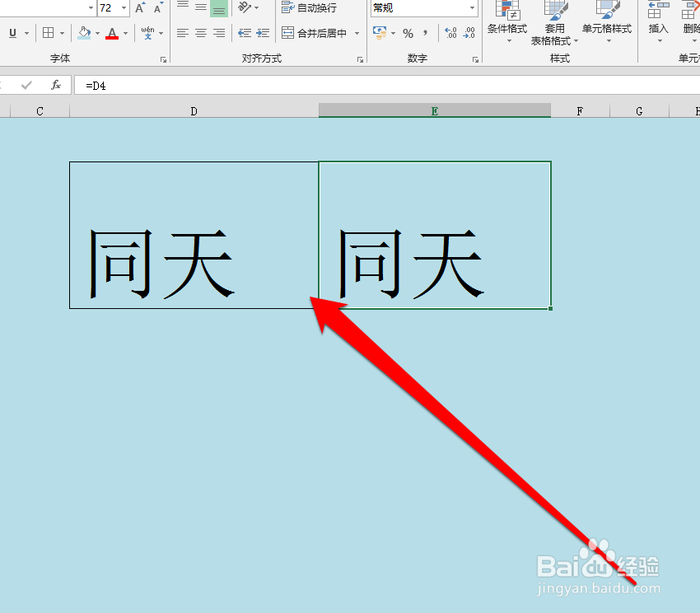Viewport: 700px width, 613px height.
Task: Open the Font group dialog launcher
Action: (x=163, y=59)
